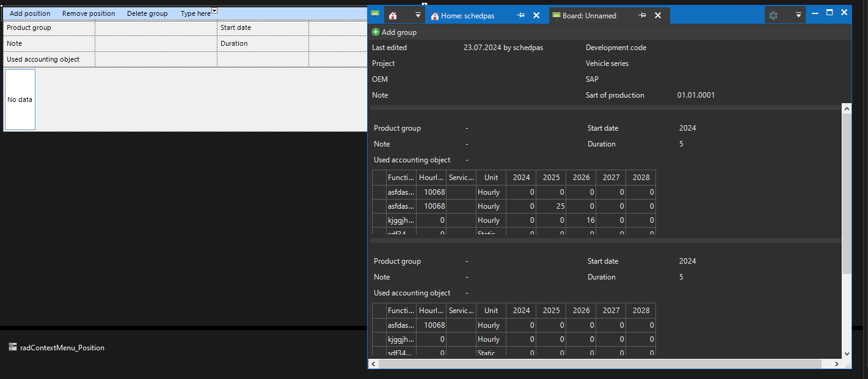This screenshot has height=379, width=868.
Task: Click the Add group button label
Action: point(399,32)
